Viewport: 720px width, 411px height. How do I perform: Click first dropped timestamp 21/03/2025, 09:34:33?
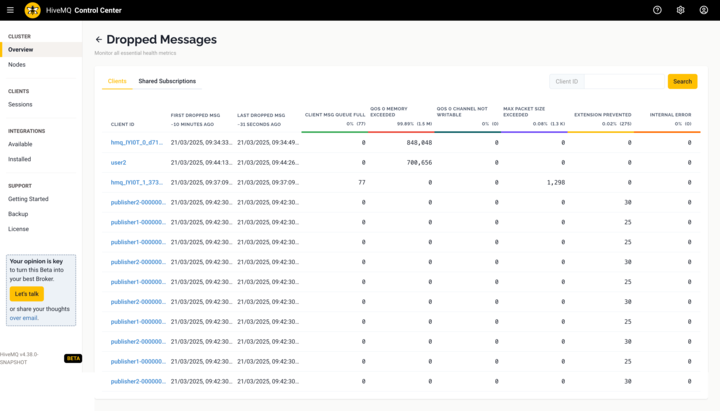(x=202, y=143)
